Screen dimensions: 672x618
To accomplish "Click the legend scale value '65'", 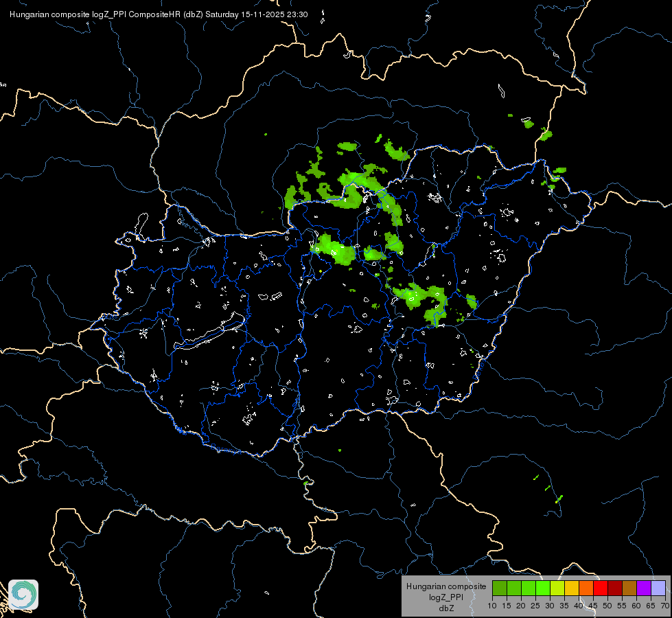I will pos(651,606).
